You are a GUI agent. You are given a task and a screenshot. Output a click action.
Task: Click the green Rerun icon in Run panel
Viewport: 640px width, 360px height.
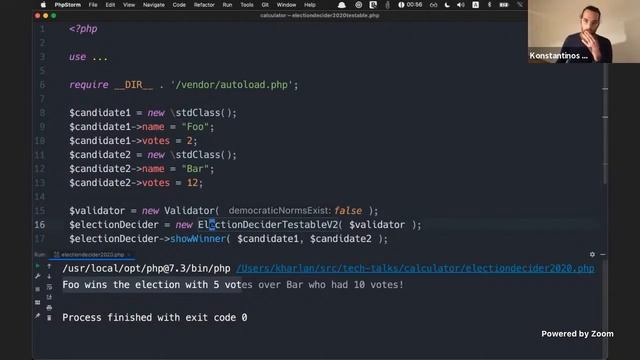pyautogui.click(x=38, y=266)
